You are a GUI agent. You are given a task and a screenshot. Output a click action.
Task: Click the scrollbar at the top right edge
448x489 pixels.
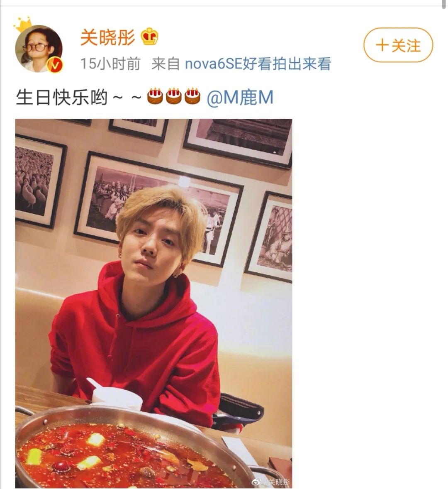(444, 5)
